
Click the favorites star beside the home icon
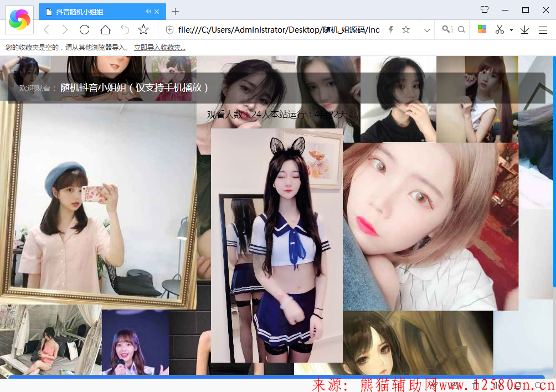point(143,30)
